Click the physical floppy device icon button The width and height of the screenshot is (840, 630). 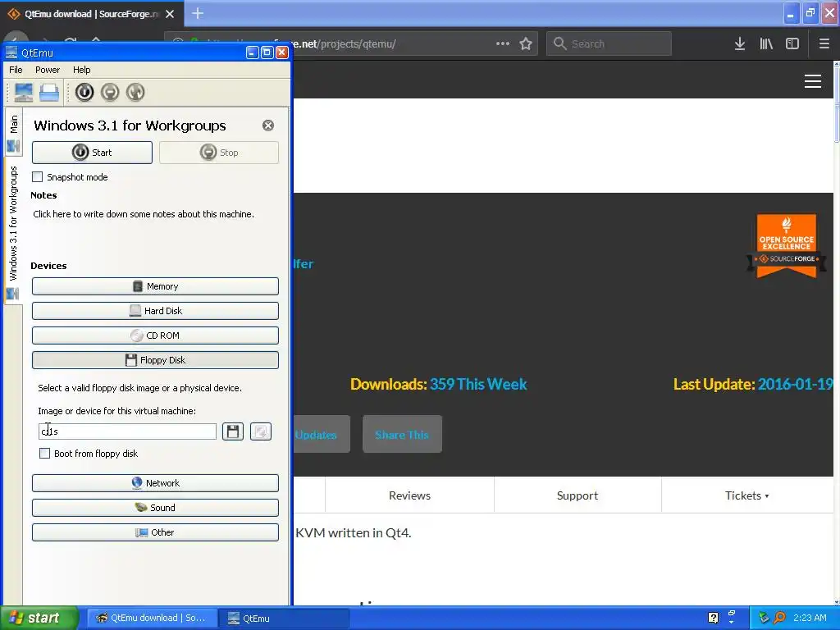click(x=261, y=431)
